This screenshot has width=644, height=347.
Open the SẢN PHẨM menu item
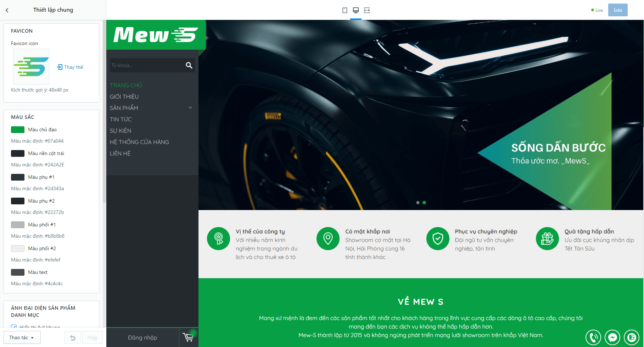(124, 108)
